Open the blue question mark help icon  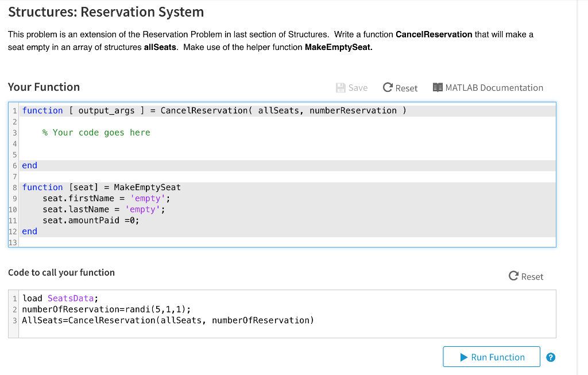pyautogui.click(x=551, y=357)
